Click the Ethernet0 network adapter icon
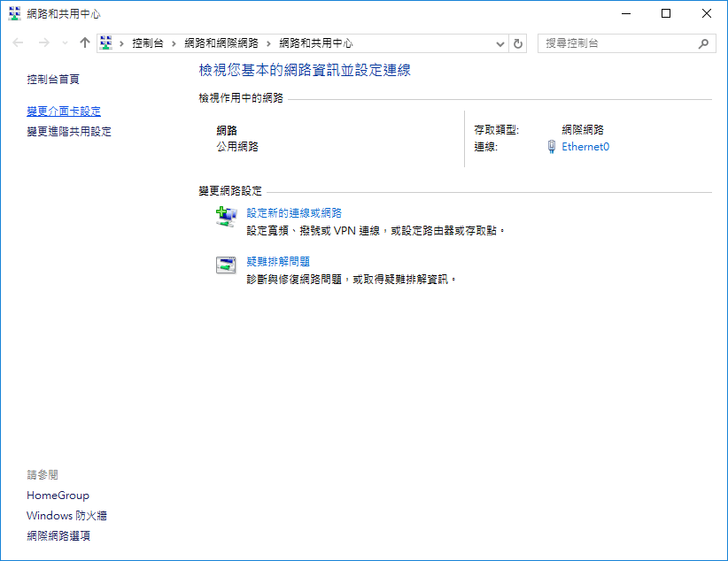This screenshot has width=728, height=561. pos(551,147)
